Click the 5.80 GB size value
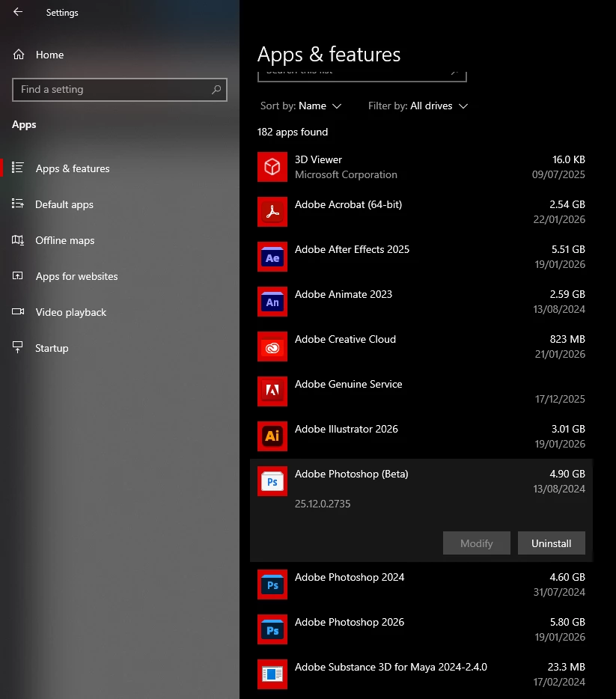616x699 pixels. [x=567, y=623]
